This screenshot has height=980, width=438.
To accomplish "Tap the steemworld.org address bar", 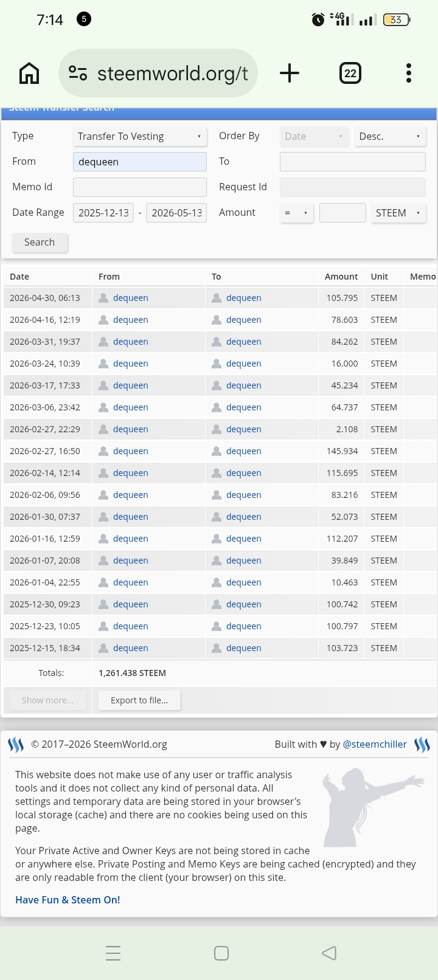I will click(158, 74).
